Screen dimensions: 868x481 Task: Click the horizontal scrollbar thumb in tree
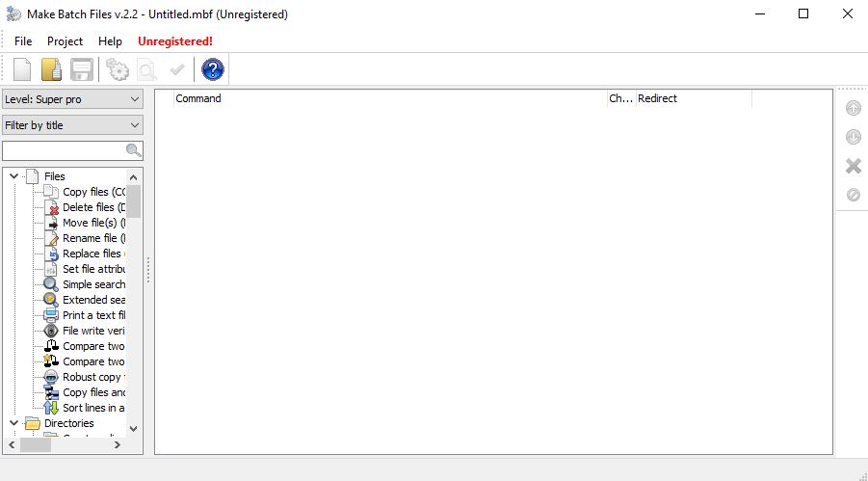point(36,445)
